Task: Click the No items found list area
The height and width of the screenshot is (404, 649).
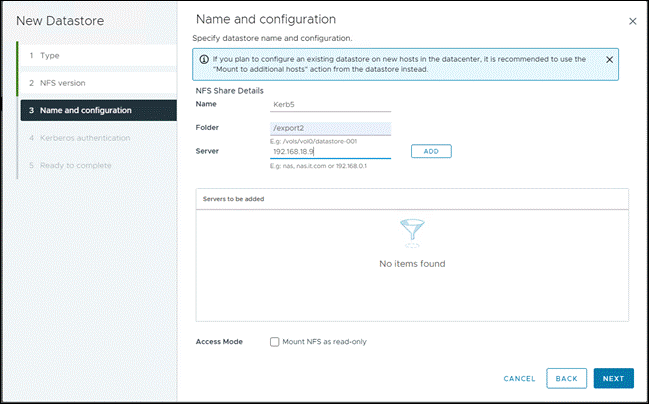Action: [410, 264]
